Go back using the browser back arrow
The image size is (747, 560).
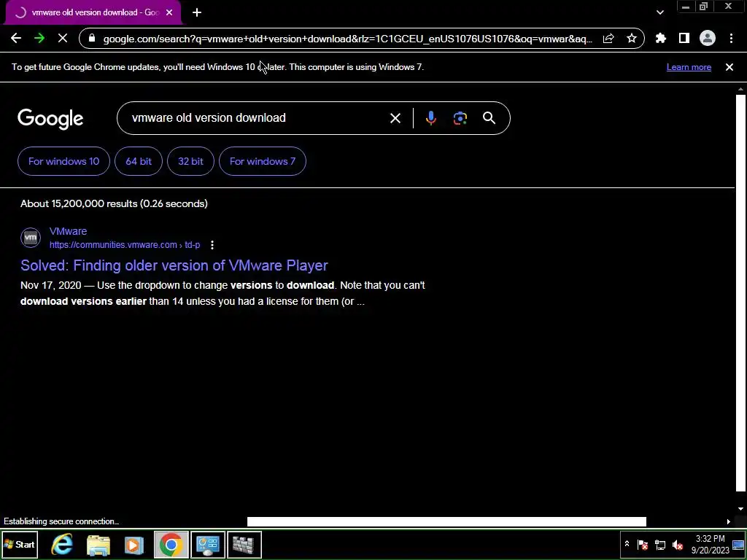pos(16,39)
